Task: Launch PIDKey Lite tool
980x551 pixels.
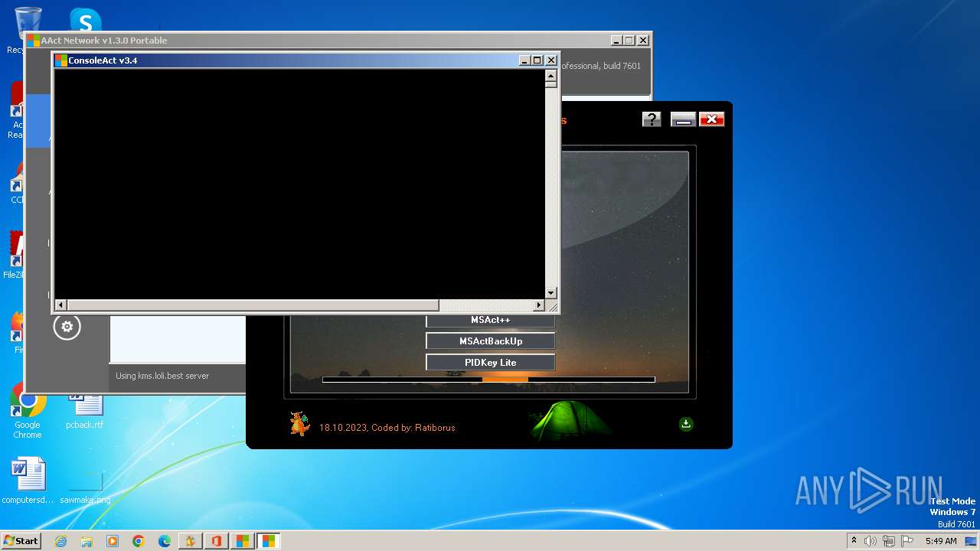Action: click(x=490, y=363)
